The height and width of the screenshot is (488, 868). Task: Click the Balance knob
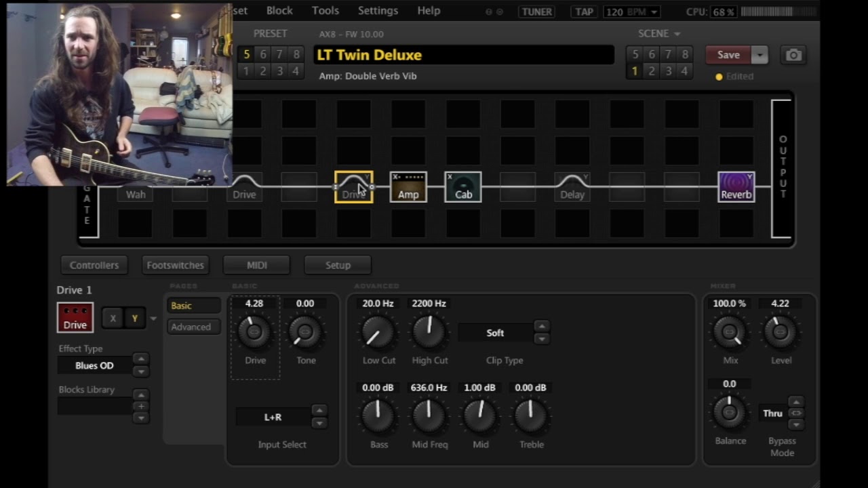[730, 412]
